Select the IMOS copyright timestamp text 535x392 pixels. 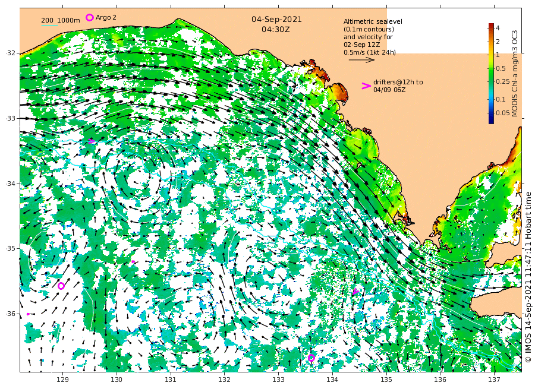(x=528, y=277)
